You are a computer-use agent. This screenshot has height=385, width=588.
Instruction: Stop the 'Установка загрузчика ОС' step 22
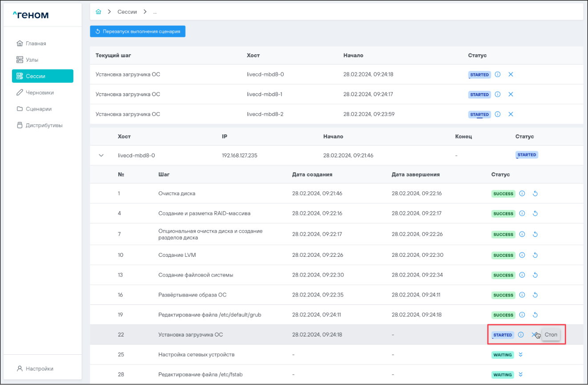coord(534,335)
